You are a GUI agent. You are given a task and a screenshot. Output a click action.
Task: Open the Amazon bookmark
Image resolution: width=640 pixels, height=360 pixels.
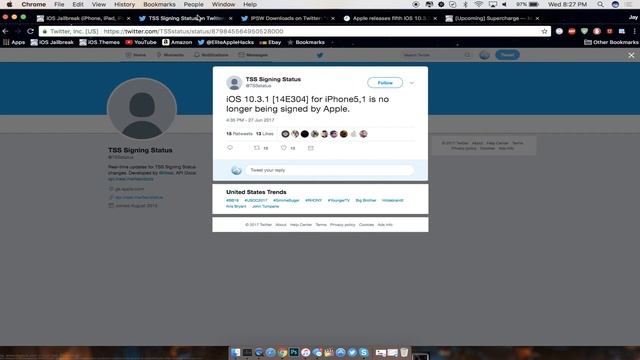pos(177,42)
